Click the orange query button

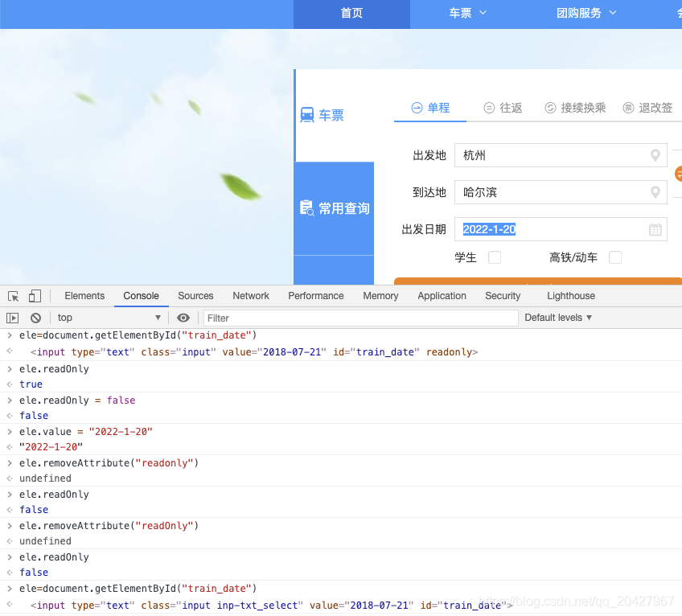(x=537, y=281)
